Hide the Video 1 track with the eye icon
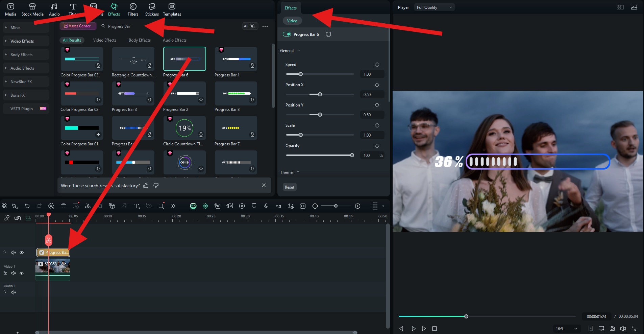 tap(22, 273)
